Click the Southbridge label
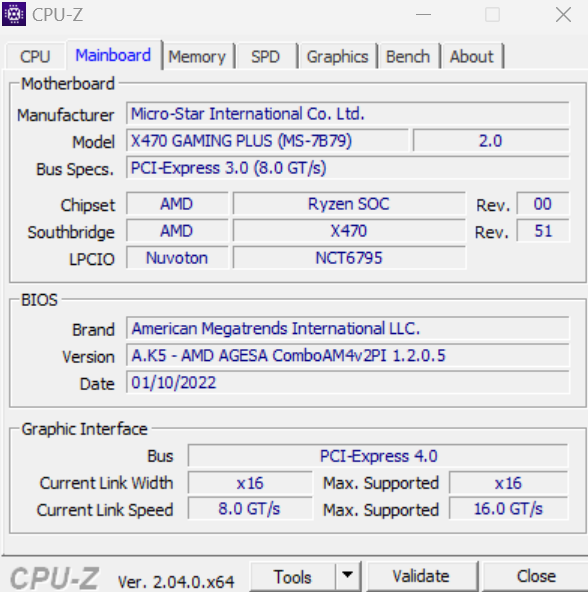Image resolution: width=588 pixels, height=592 pixels. 71,233
